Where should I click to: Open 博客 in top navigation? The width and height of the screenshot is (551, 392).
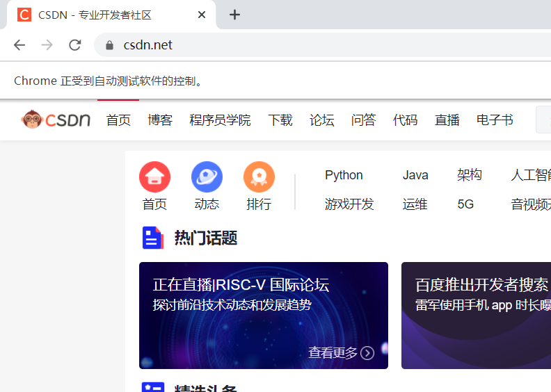[160, 120]
